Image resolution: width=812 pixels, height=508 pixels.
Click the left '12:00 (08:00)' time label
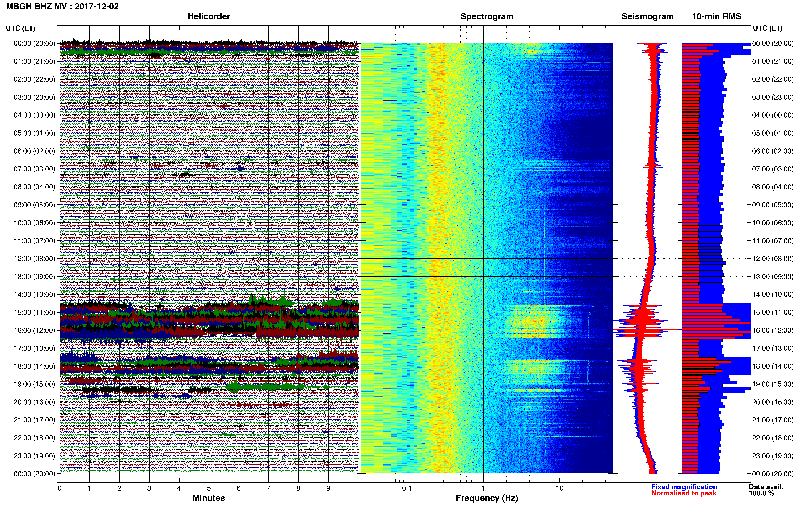[x=34, y=259]
